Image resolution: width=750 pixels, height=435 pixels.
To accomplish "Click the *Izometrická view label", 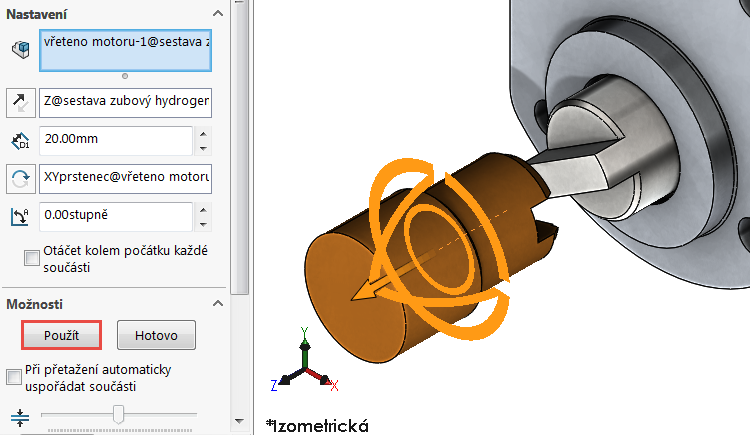I will tap(317, 425).
